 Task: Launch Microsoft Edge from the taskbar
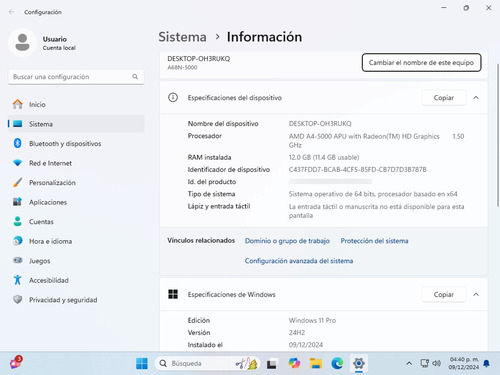pyautogui.click(x=337, y=363)
